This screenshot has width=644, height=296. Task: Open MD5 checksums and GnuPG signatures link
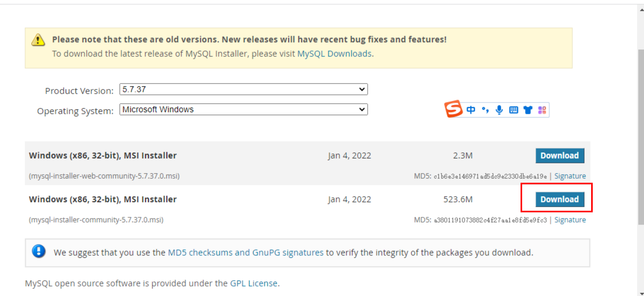pyautogui.click(x=245, y=253)
